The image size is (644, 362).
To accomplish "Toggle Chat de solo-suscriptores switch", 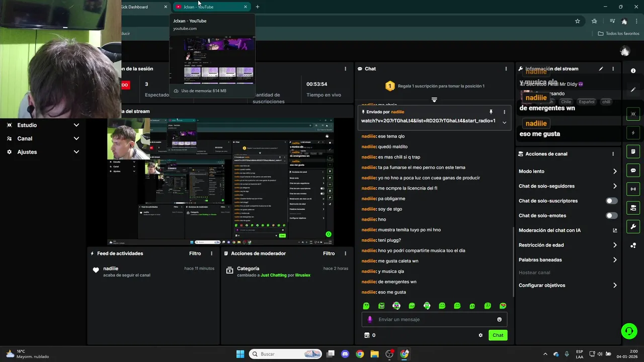I will 611,201.
